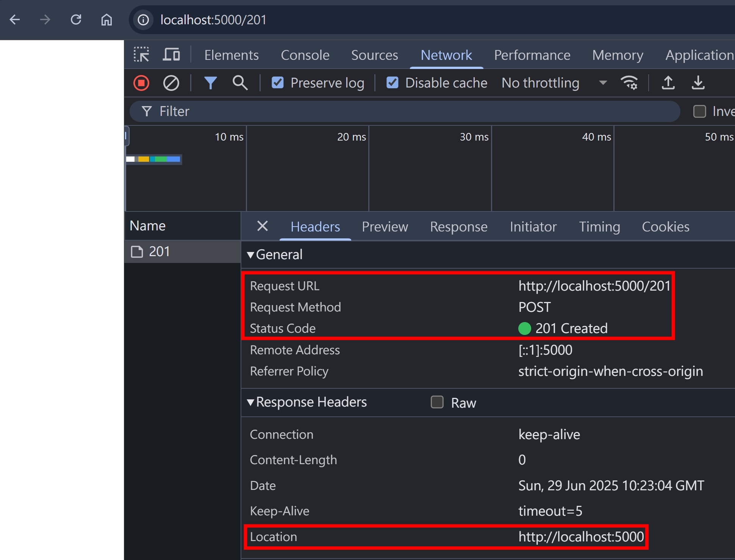735x560 pixels.
Task: Reload the page with the refresh icon
Action: click(76, 20)
